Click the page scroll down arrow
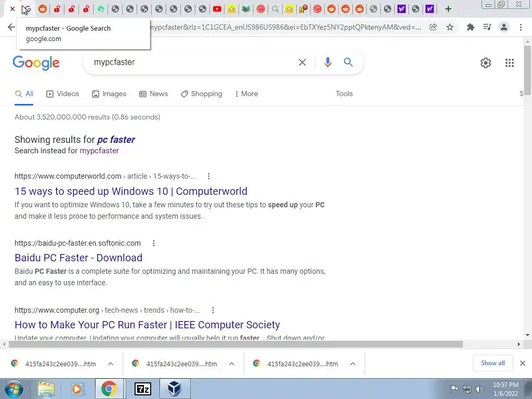Screen dimensions: 532x399 (527, 335)
